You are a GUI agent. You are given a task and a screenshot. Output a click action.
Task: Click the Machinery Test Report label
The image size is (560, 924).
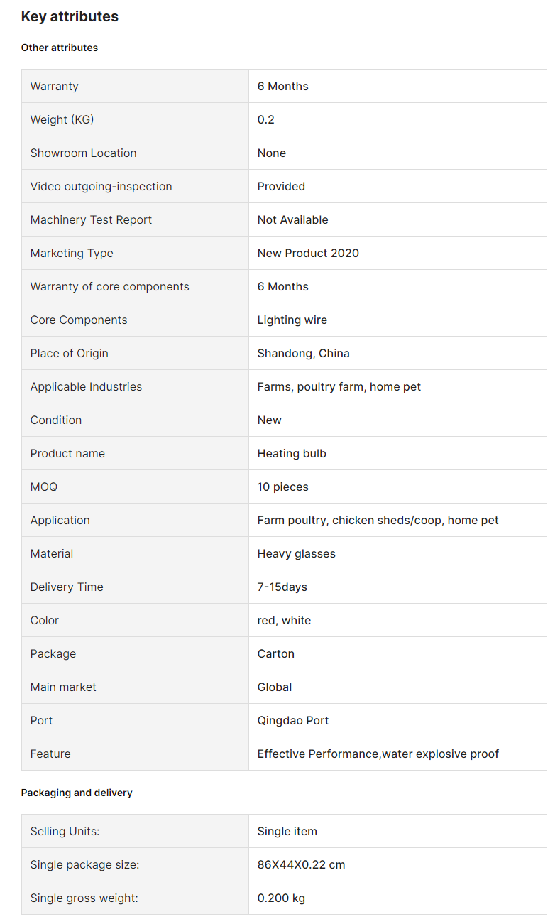[x=91, y=219]
